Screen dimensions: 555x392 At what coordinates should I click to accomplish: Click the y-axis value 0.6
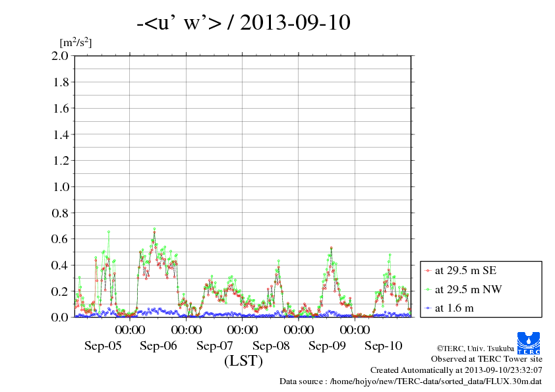60,238
